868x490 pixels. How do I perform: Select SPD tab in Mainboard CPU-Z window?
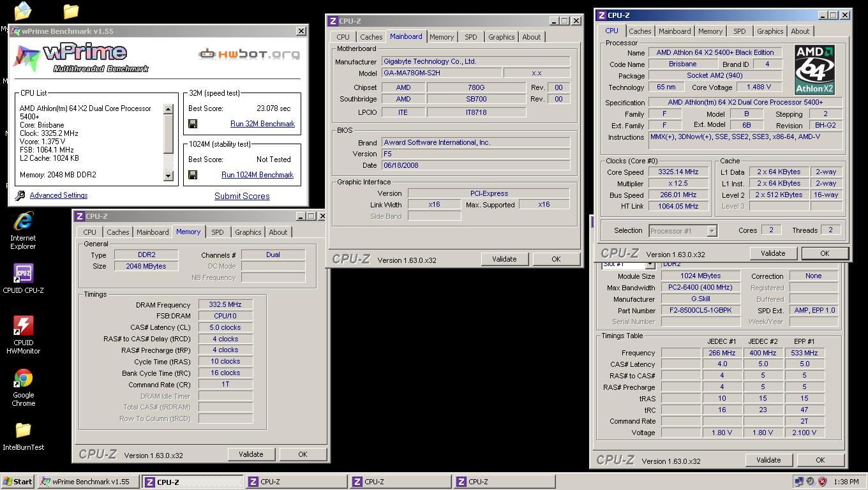click(x=470, y=37)
